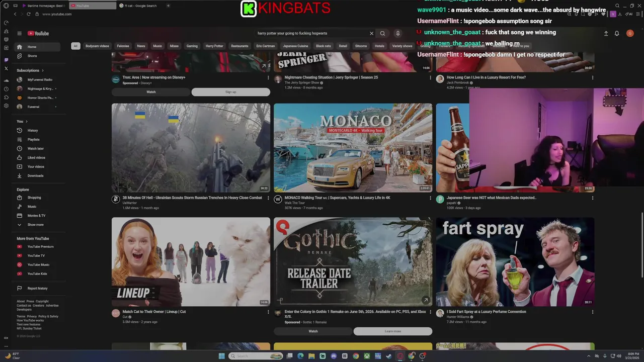Viewport: 644px width, 362px height.
Task: Click Watch under Gothic 1 Remake ad
Action: tap(313, 331)
